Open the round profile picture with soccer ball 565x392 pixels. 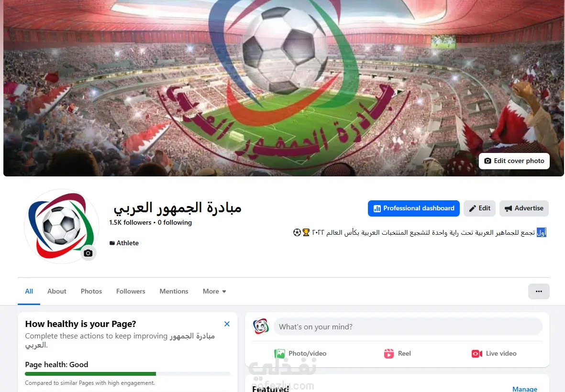click(x=62, y=226)
